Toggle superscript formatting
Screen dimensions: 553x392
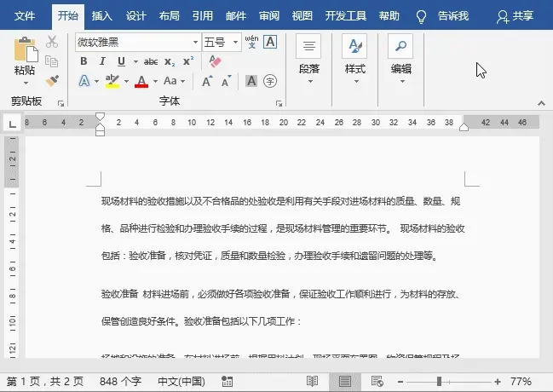pyautogui.click(x=188, y=61)
